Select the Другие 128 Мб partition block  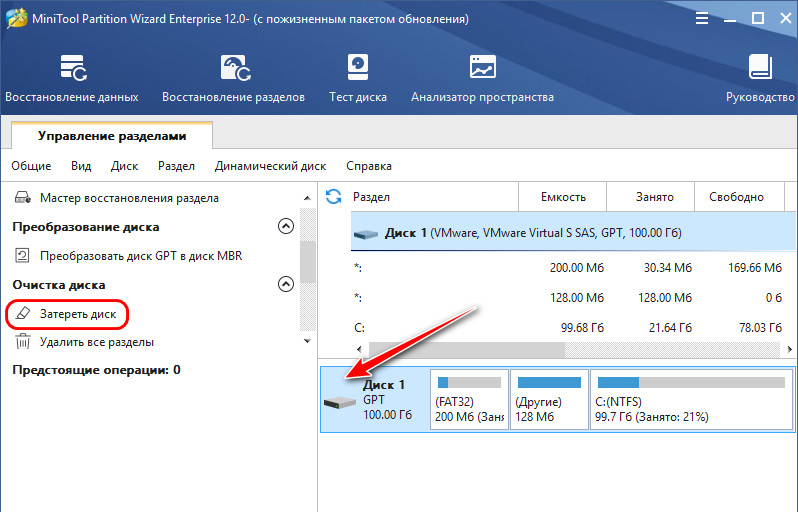tap(549, 400)
